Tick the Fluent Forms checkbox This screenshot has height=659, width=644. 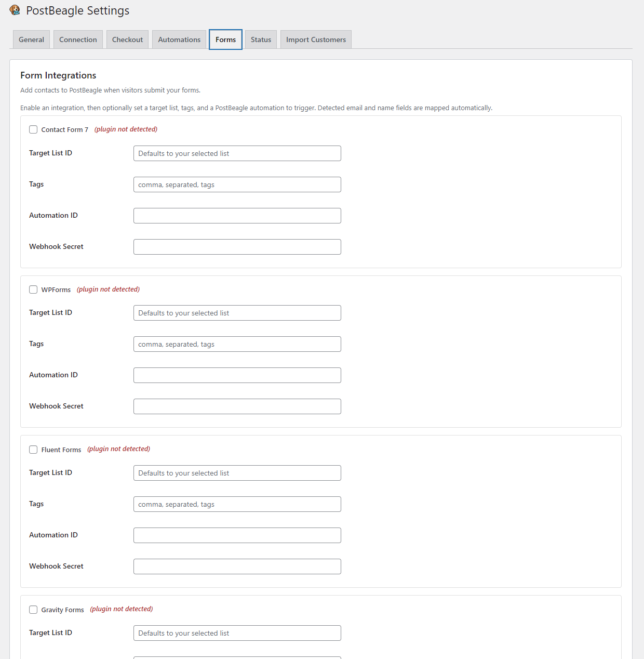pyautogui.click(x=33, y=450)
